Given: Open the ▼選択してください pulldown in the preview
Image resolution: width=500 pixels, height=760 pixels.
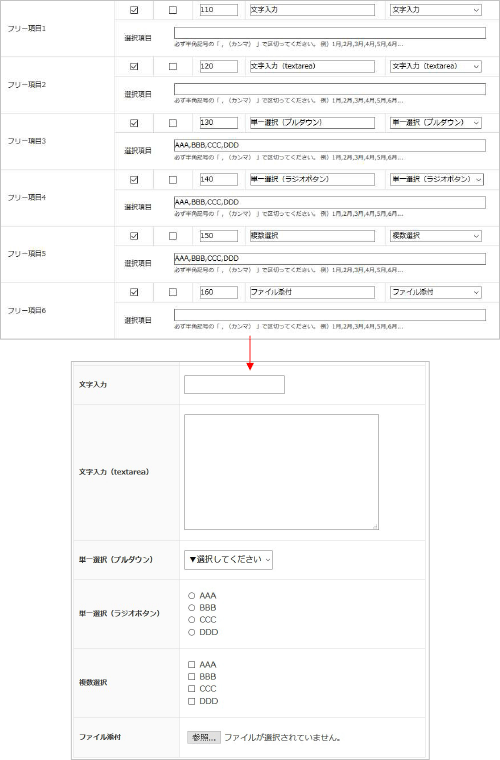Looking at the screenshot, I should [228, 560].
